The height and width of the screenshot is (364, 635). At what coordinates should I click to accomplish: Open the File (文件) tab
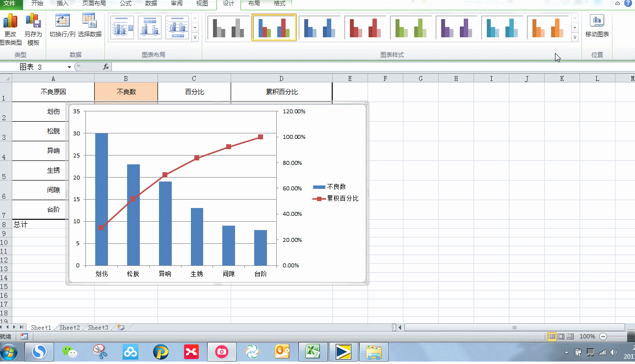[10, 4]
